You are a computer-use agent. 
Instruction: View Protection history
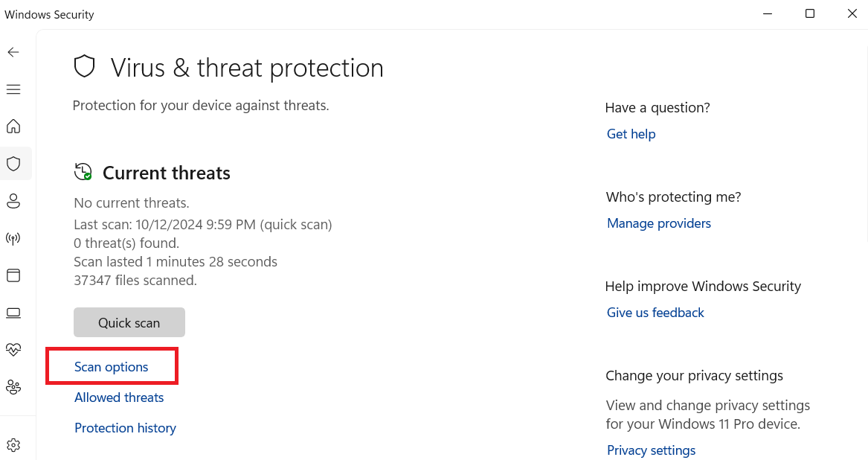pos(125,428)
